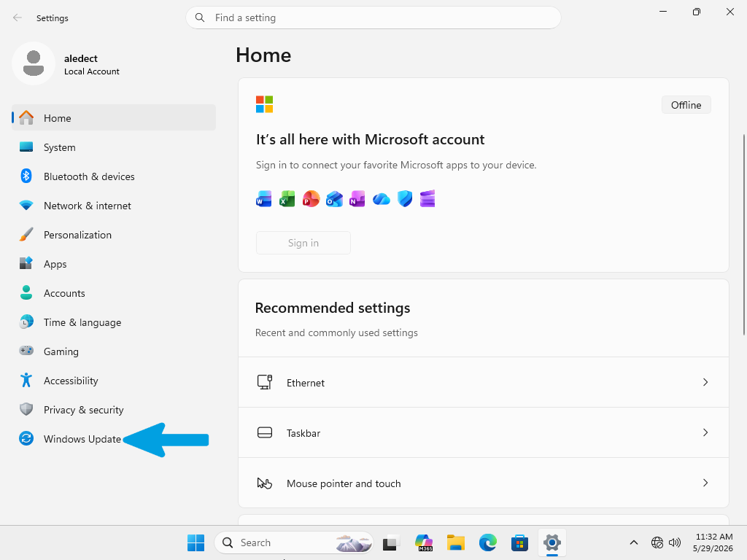747x560 pixels.
Task: Click the Offline status button
Action: (686, 105)
